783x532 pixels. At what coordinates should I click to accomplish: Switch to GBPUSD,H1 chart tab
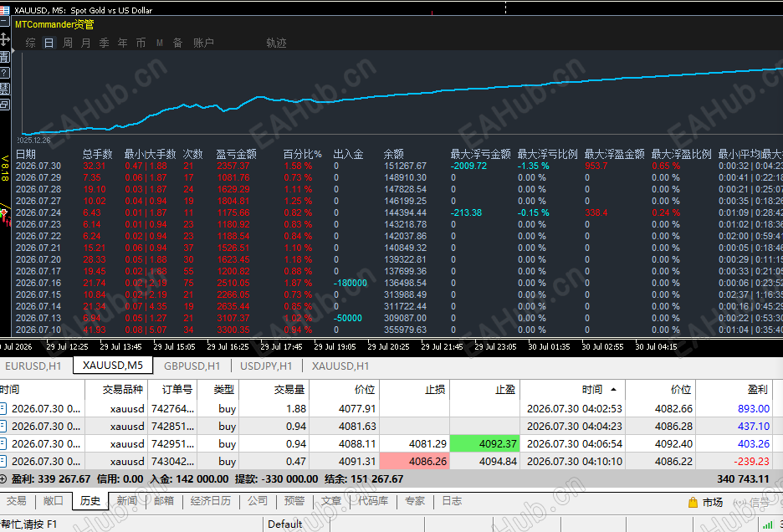point(192,366)
